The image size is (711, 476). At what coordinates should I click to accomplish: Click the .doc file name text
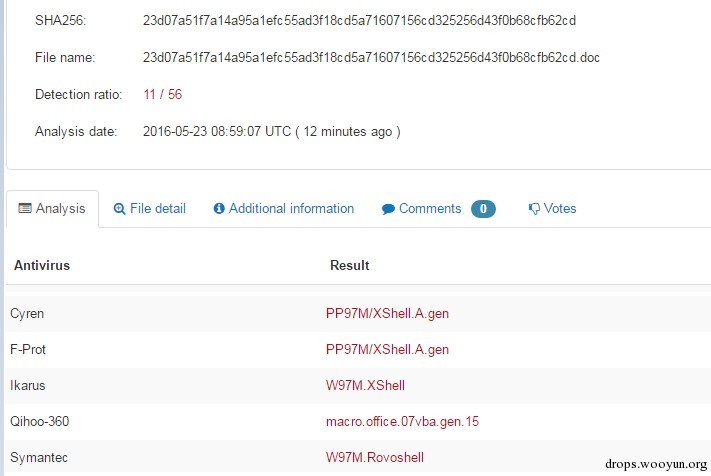[371, 58]
